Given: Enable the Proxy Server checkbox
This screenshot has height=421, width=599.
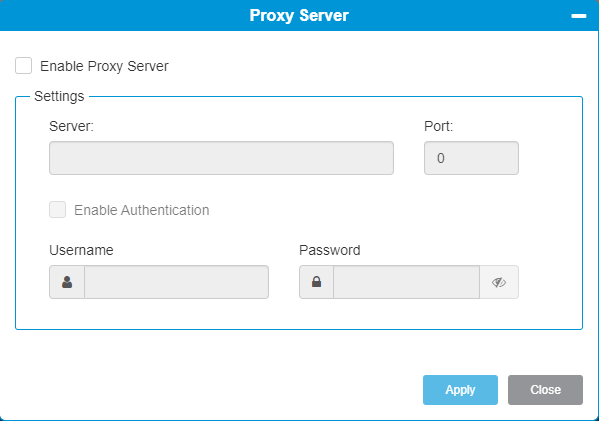Looking at the screenshot, I should click(x=23, y=66).
